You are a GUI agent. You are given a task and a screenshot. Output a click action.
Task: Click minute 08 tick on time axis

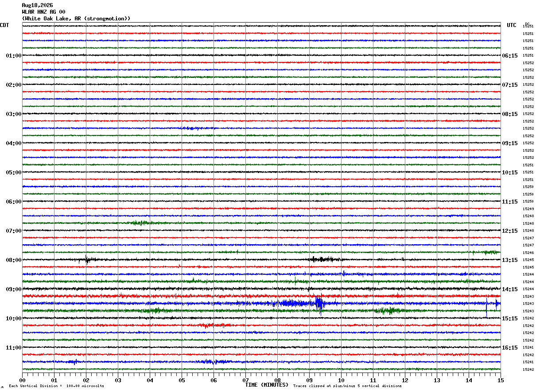point(277,380)
